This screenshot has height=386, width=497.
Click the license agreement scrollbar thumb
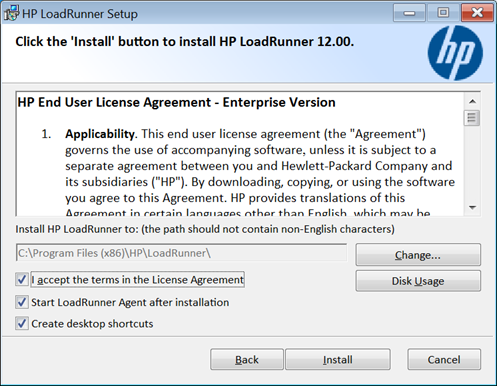coord(472,118)
